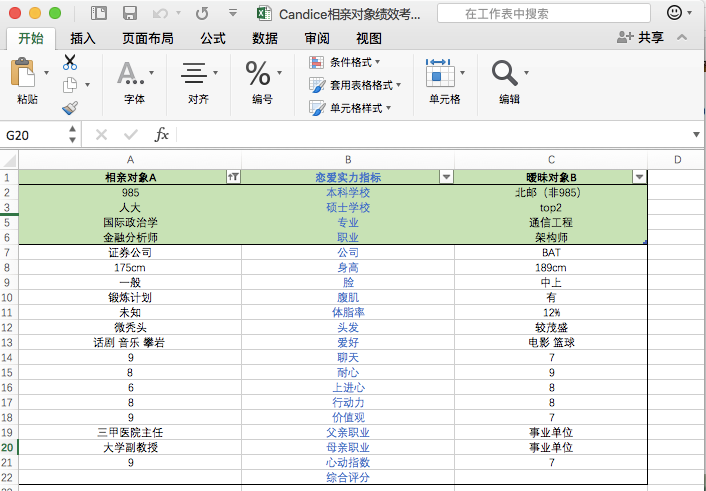Viewport: 706px width, 491px height.
Task: Click the Redo arrow in title bar
Action: pyautogui.click(x=202, y=14)
